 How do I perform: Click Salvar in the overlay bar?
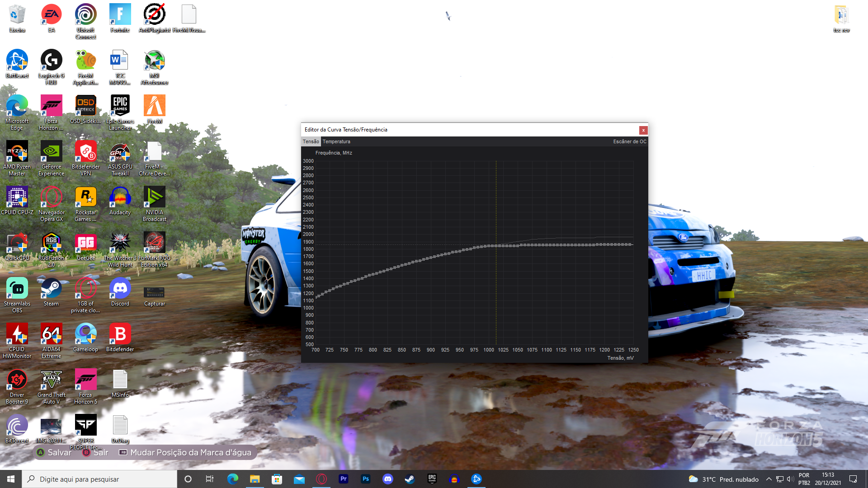pos(54,452)
